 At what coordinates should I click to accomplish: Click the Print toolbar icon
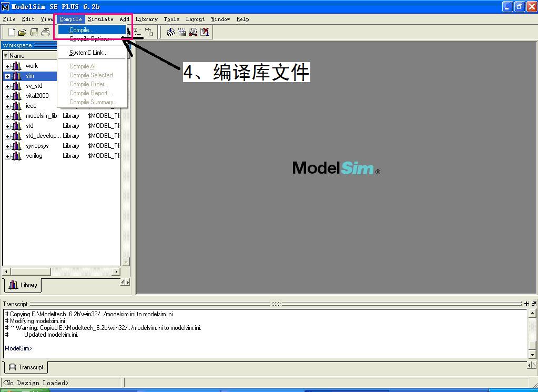tap(46, 32)
